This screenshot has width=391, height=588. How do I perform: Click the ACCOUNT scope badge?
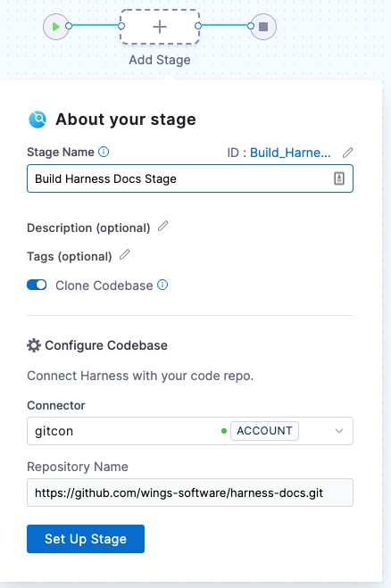pos(264,431)
